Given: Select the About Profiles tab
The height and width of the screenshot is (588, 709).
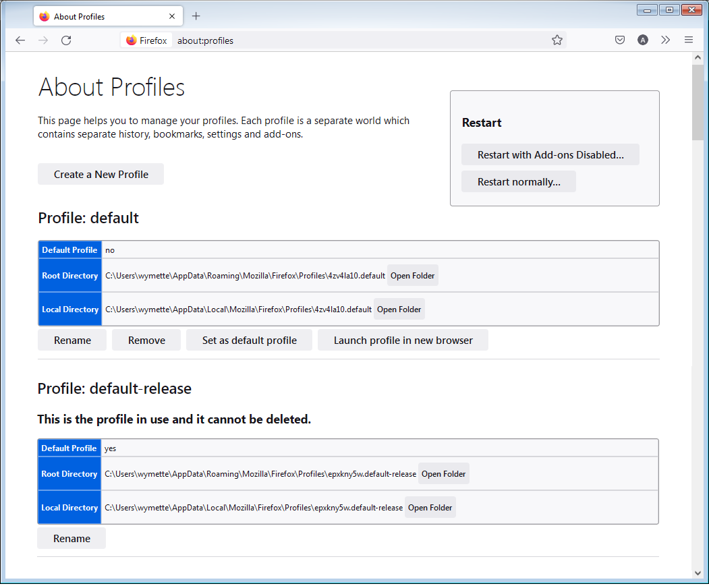Looking at the screenshot, I should [108, 16].
